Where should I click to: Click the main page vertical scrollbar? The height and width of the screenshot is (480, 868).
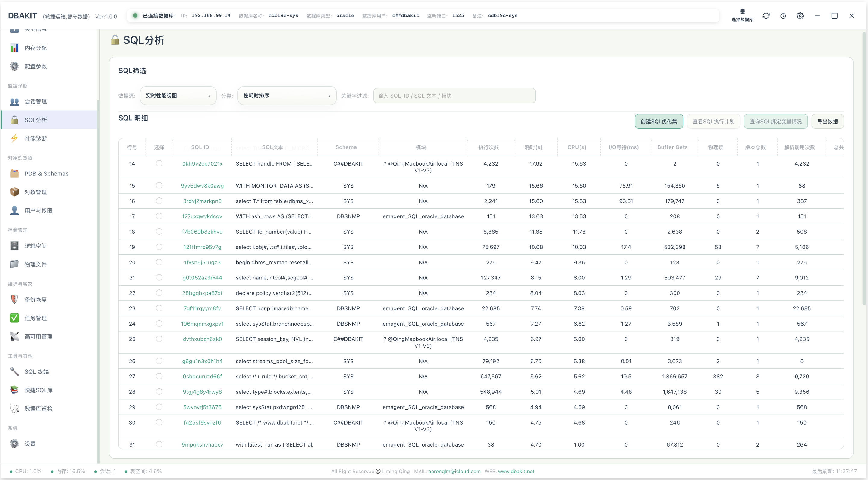click(x=864, y=169)
